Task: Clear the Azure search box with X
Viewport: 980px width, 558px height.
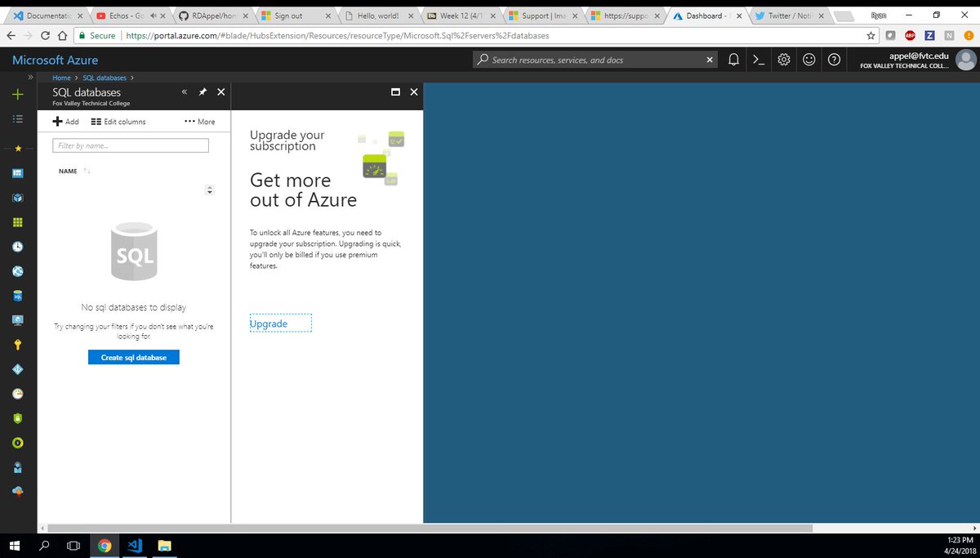Action: (709, 60)
